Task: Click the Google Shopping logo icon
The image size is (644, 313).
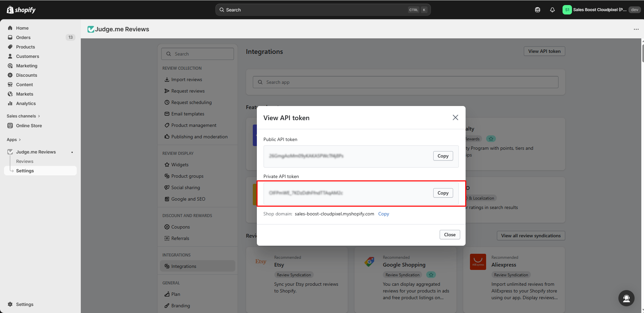Action: coord(369,262)
